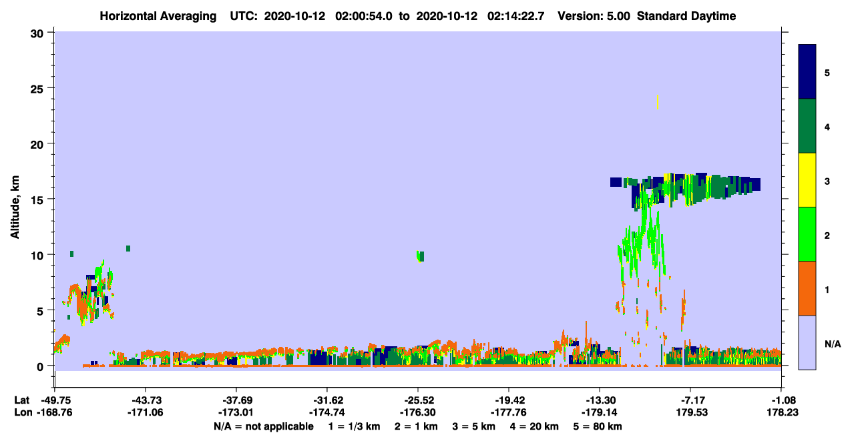Click the longitude value -174.74
The image size is (868, 445).
[x=327, y=413]
